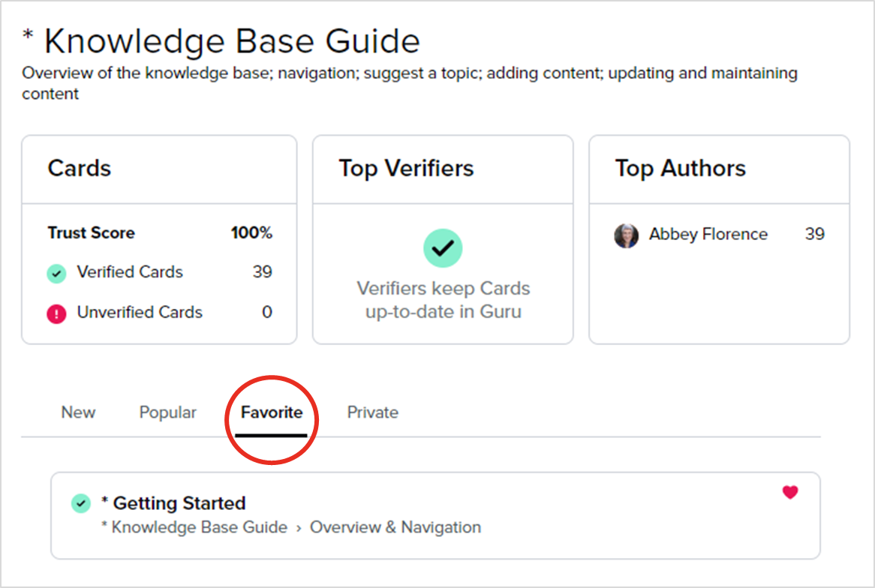Image resolution: width=875 pixels, height=588 pixels.
Task: Open the Getting Started card title
Action: pyautogui.click(x=179, y=503)
